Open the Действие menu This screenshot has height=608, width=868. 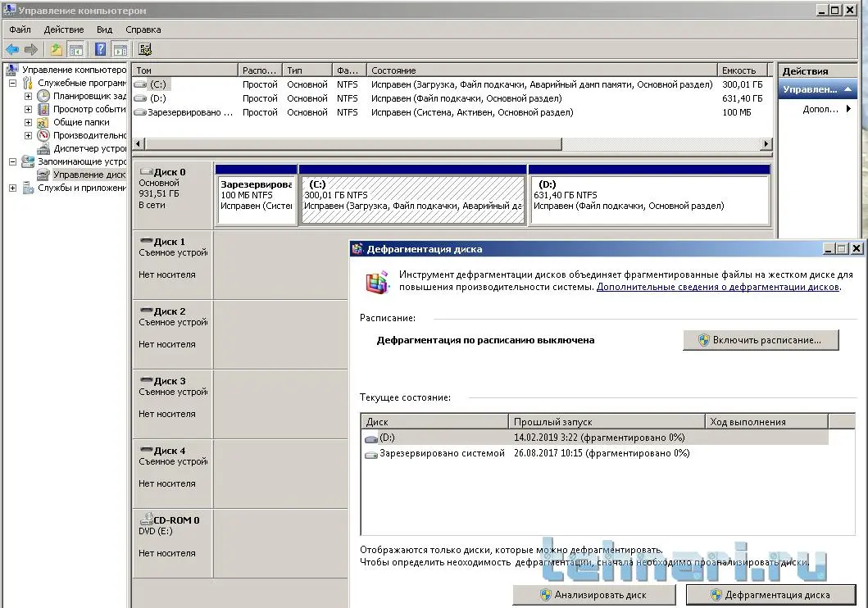64,29
